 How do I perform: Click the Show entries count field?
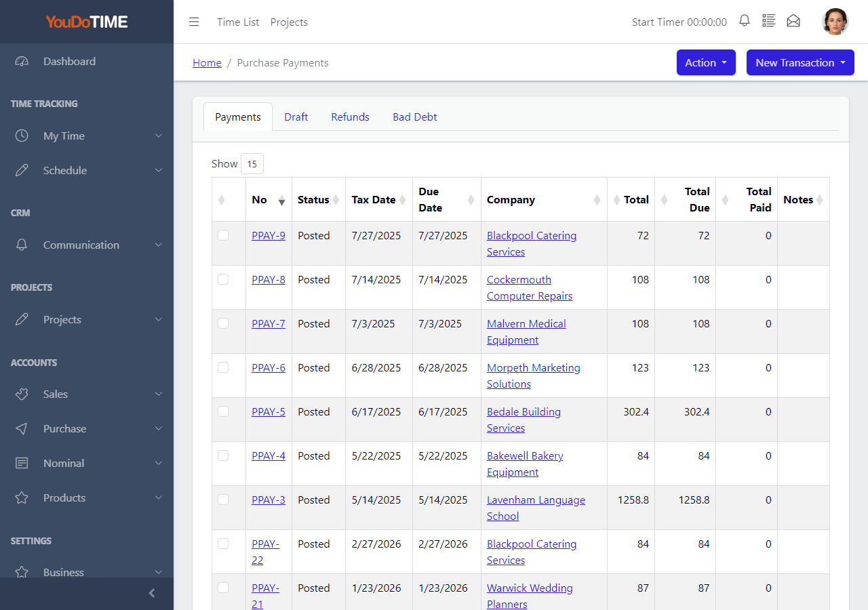252,163
